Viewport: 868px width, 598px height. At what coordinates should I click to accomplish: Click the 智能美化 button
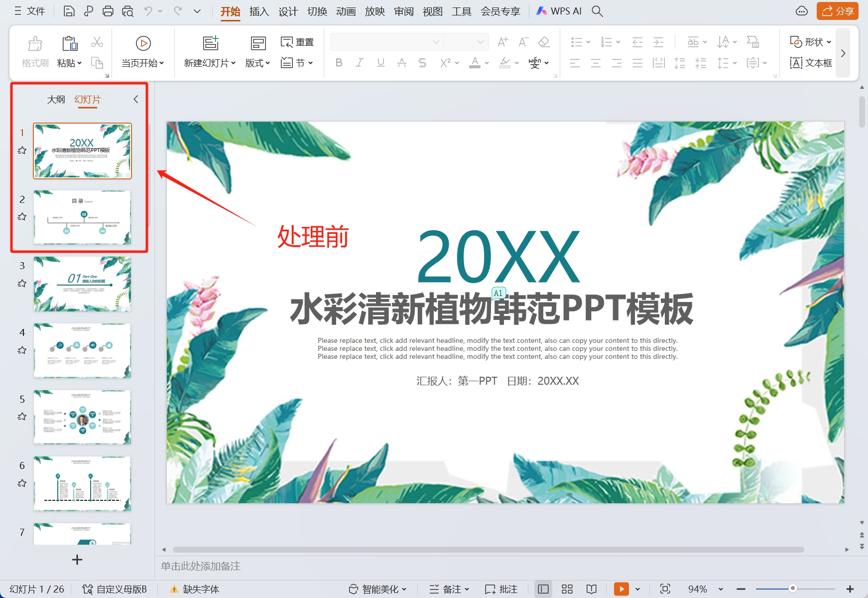point(377,589)
